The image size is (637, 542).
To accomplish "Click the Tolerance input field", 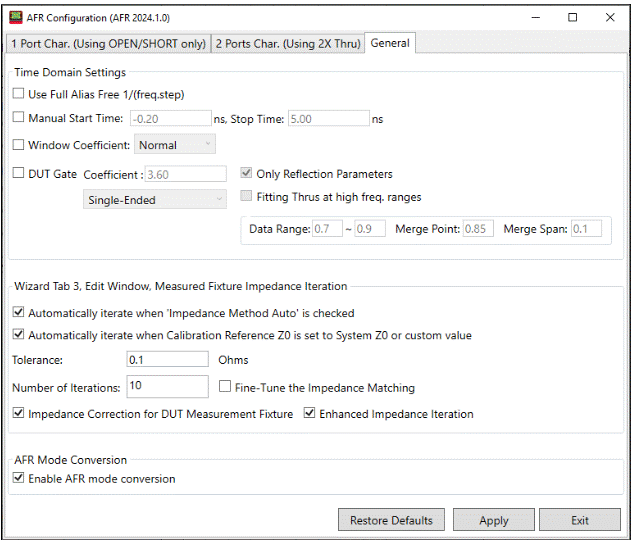I will pyautogui.click(x=167, y=359).
